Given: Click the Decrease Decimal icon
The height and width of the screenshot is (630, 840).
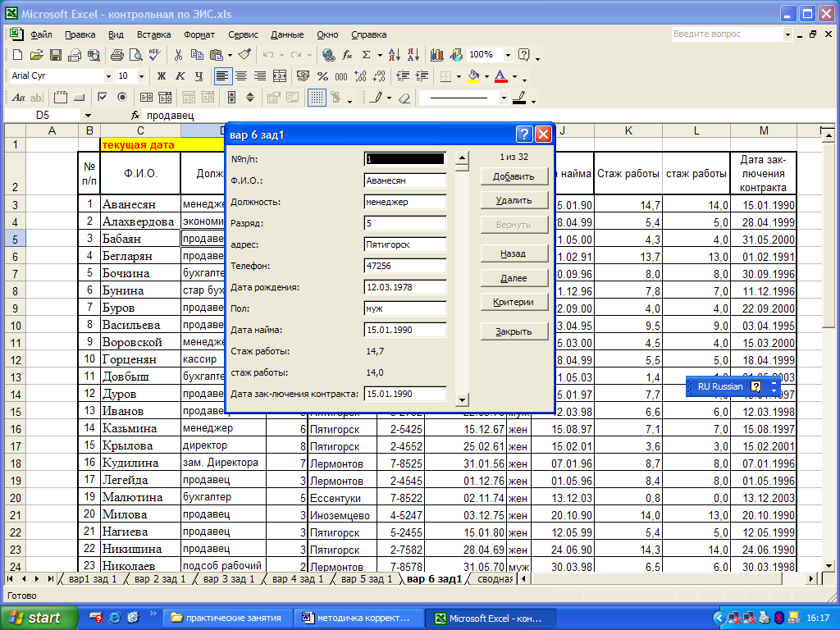Looking at the screenshot, I should coord(379,76).
